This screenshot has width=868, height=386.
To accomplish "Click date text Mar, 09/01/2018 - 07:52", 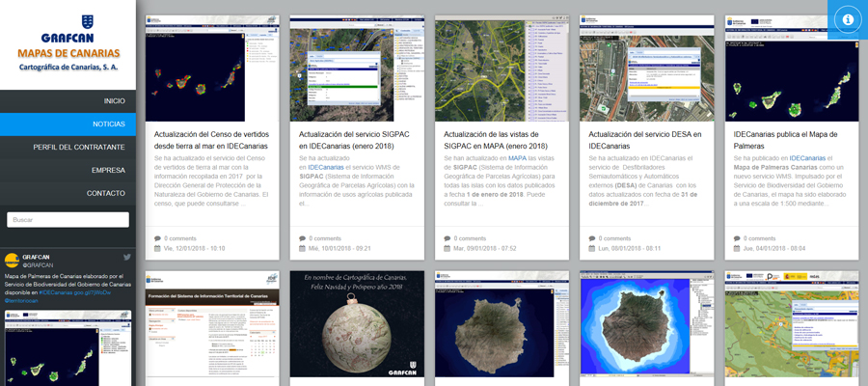I will (x=485, y=248).
